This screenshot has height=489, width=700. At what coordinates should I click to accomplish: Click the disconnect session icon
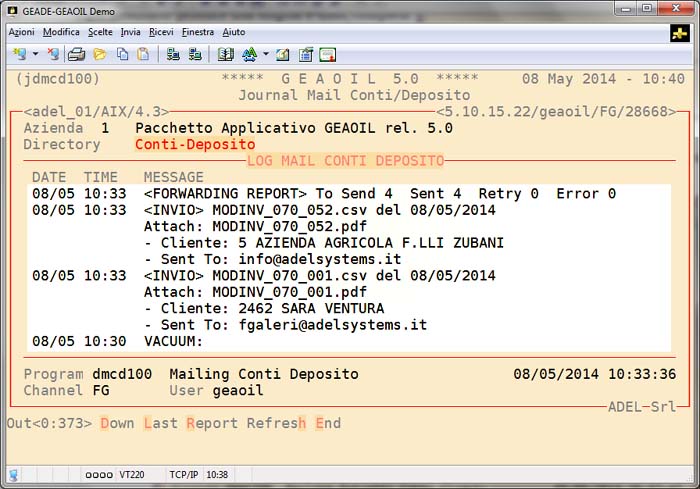(53, 54)
